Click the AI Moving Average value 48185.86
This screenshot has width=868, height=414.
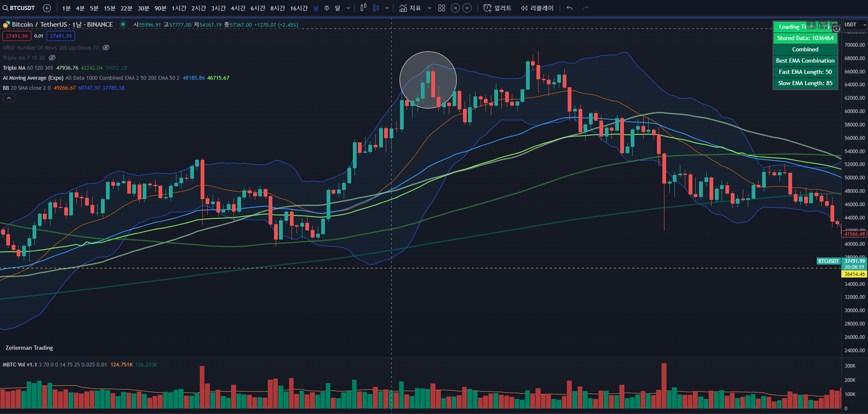point(194,78)
